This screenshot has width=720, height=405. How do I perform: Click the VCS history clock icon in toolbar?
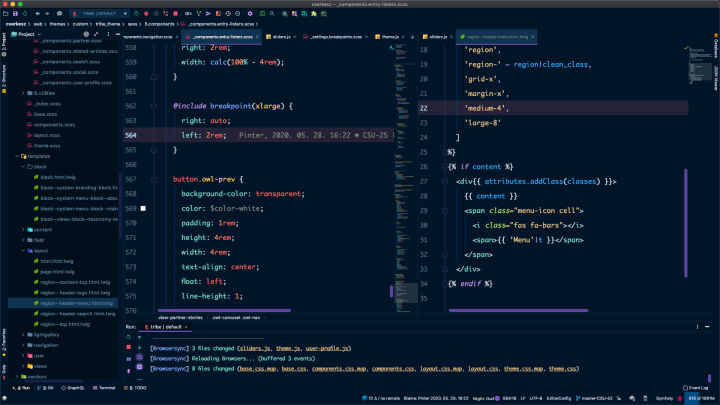pos(228,14)
